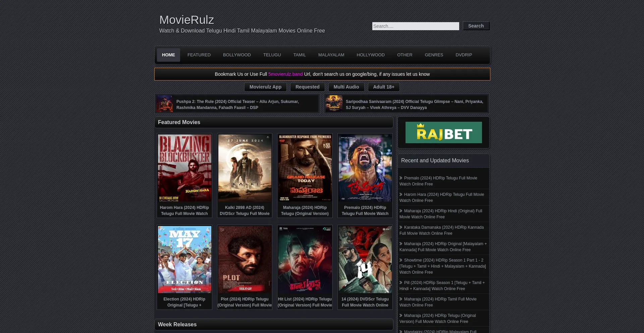The image size is (644, 333).
Task: Open the DVDRIP menu item
Action: click(x=464, y=55)
